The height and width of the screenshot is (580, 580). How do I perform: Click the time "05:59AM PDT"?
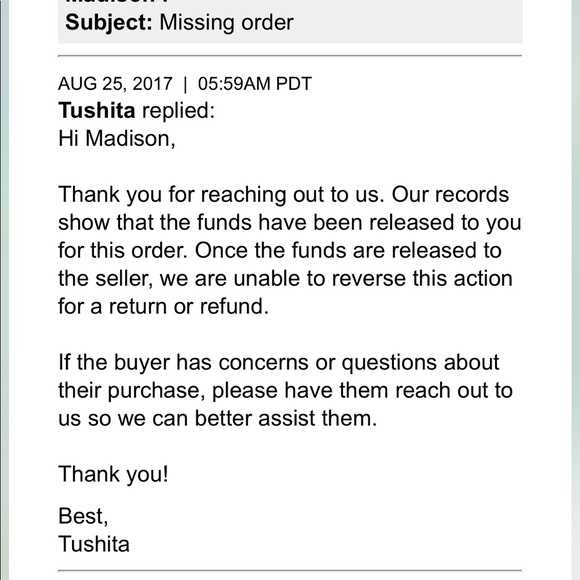pos(255,84)
